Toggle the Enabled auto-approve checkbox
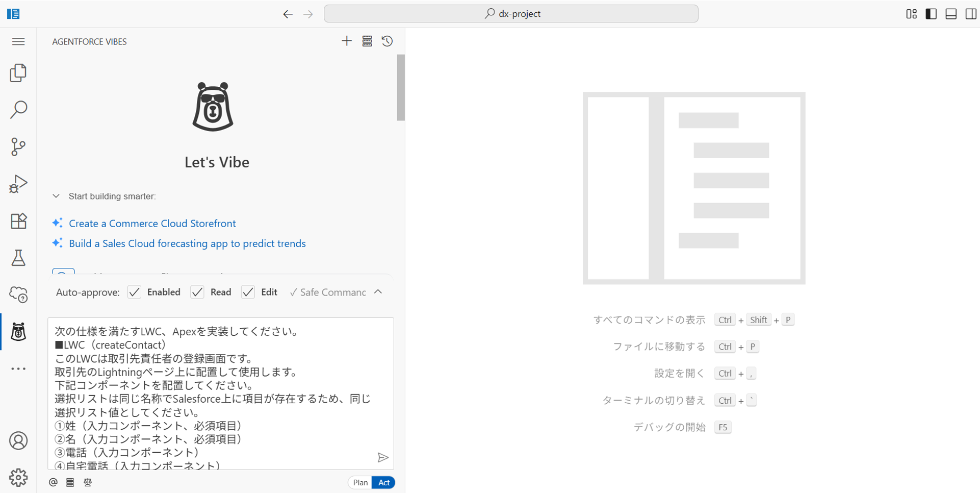Screen dimensions: 980x493 [x=135, y=292]
